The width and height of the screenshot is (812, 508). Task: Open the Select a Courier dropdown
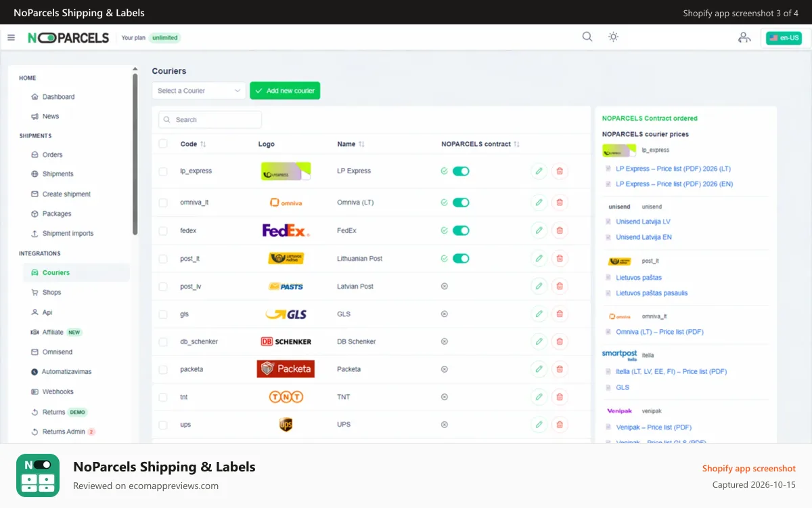[x=199, y=91]
